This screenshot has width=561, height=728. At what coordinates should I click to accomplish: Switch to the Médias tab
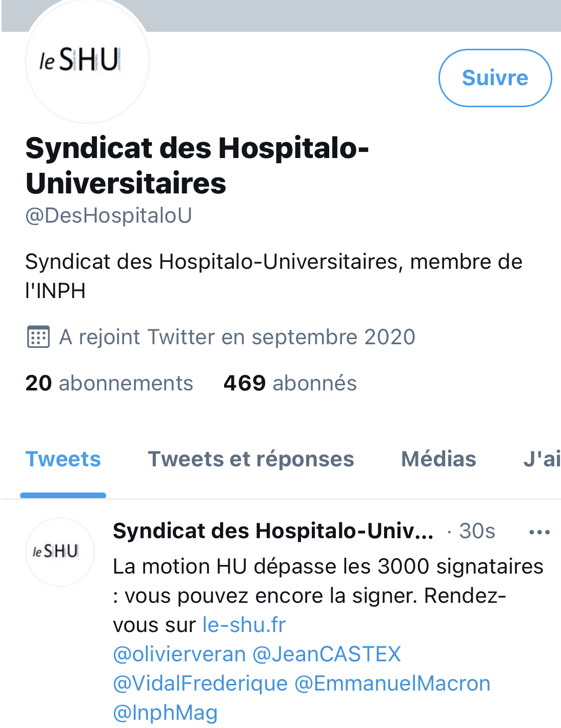(x=438, y=459)
